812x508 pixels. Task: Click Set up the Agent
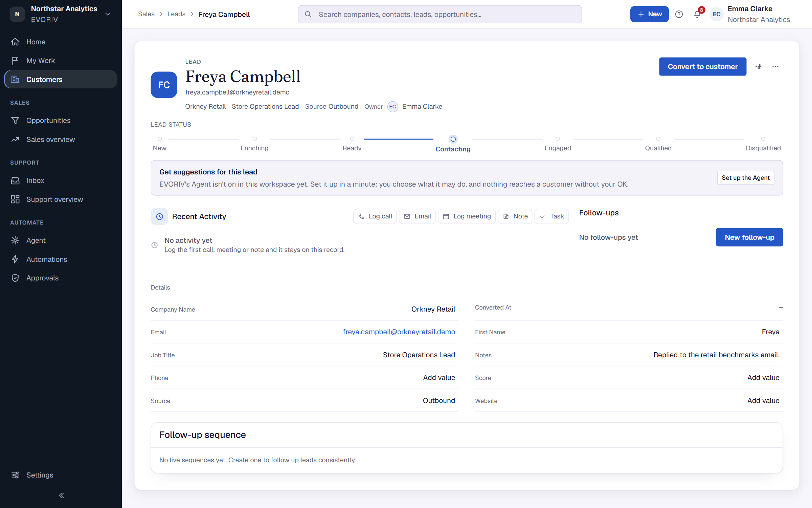[x=745, y=178]
